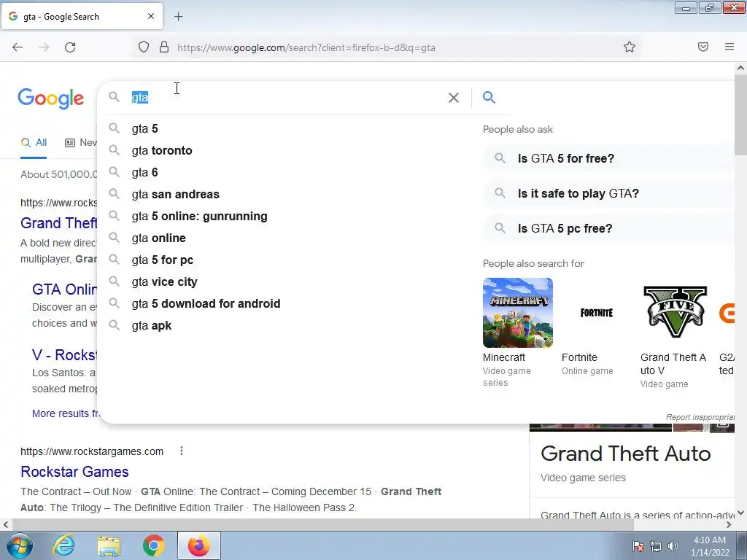Click the volume speaker tray icon
Viewport: 747px width, 560px height.
tap(673, 546)
